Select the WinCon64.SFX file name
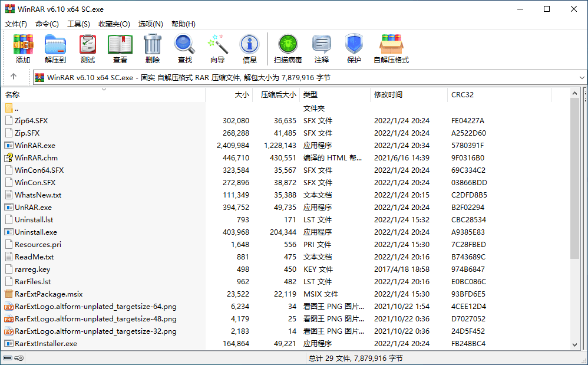Screen dimensions: 588x365 (x=39, y=170)
